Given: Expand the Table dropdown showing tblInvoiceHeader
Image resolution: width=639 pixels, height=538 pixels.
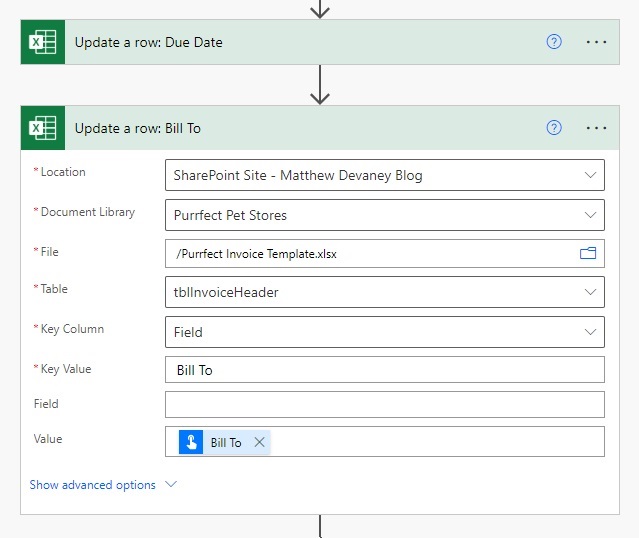Looking at the screenshot, I should pos(590,292).
